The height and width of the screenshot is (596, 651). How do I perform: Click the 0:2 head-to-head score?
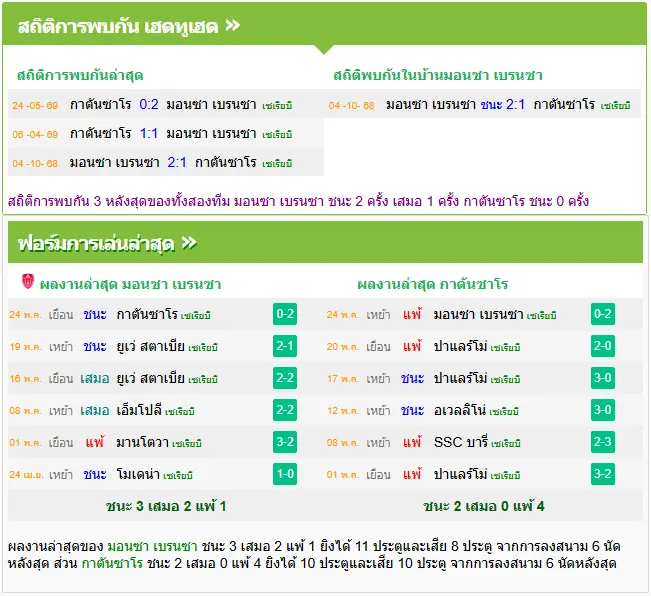click(x=149, y=104)
